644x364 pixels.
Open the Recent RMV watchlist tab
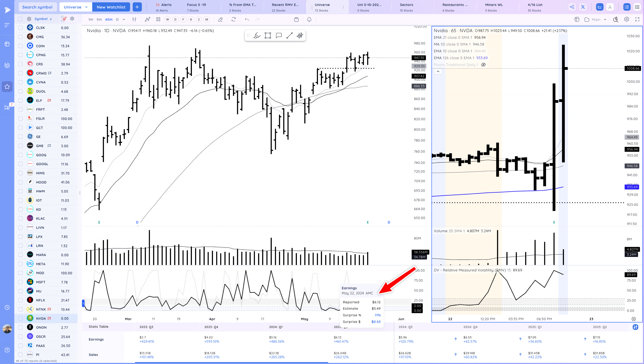click(x=285, y=7)
